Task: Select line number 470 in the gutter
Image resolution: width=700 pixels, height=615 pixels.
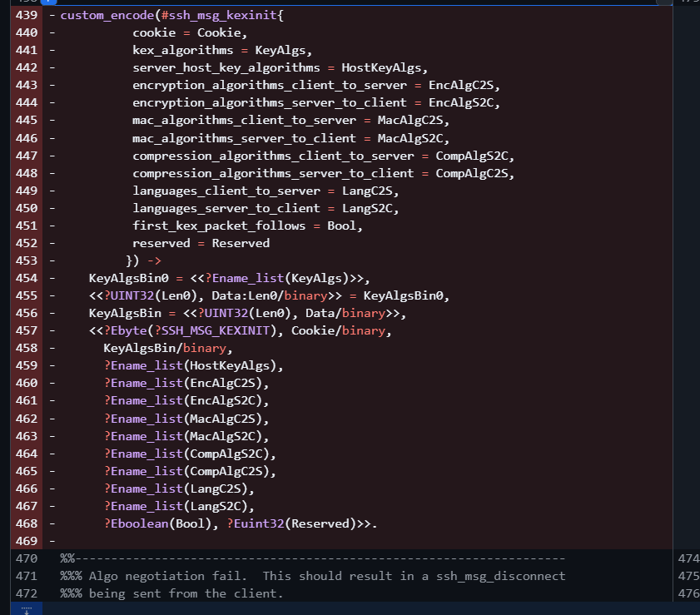Action: coord(27,558)
